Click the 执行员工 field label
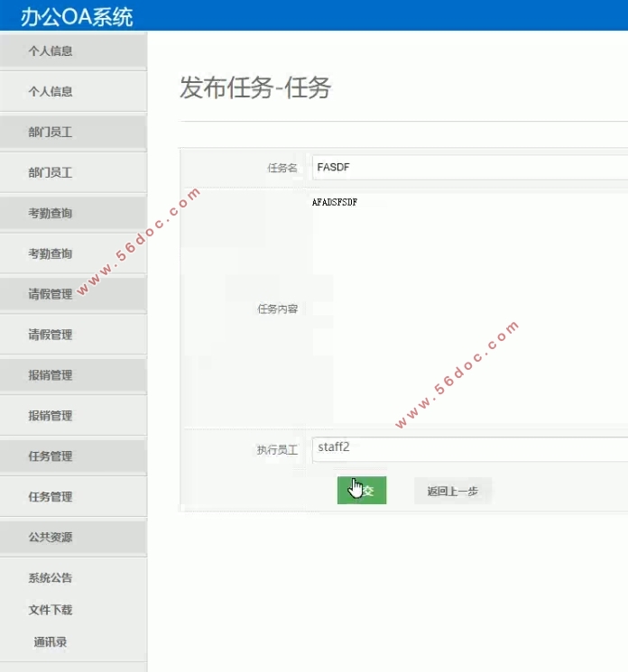The image size is (628, 672). 277,449
